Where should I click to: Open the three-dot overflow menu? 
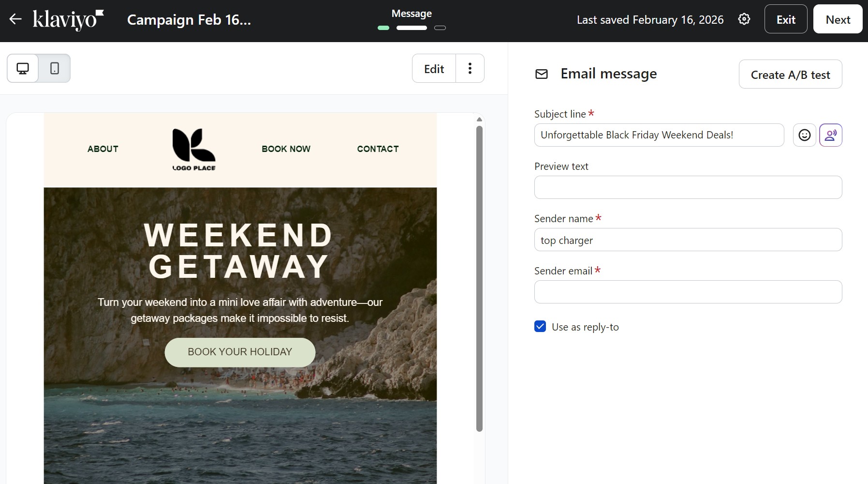tap(470, 68)
